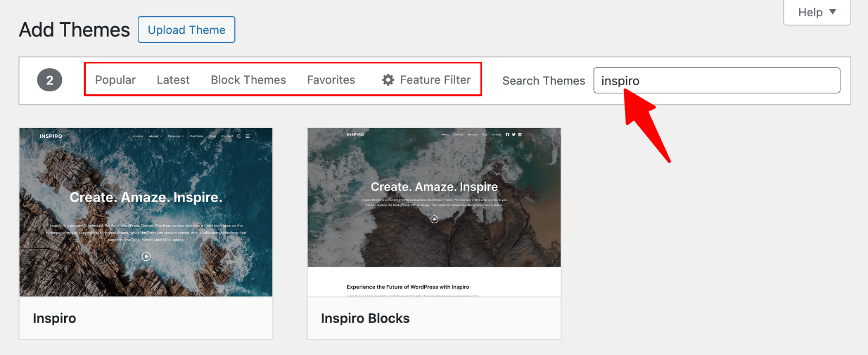View the Favorites themes tab
Viewport: 868px width, 355px height.
tap(331, 80)
